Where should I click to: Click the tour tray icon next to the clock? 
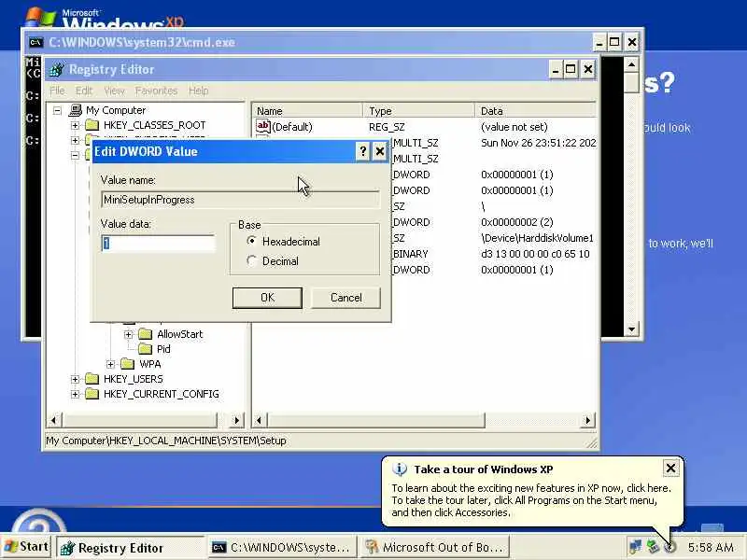click(x=670, y=547)
